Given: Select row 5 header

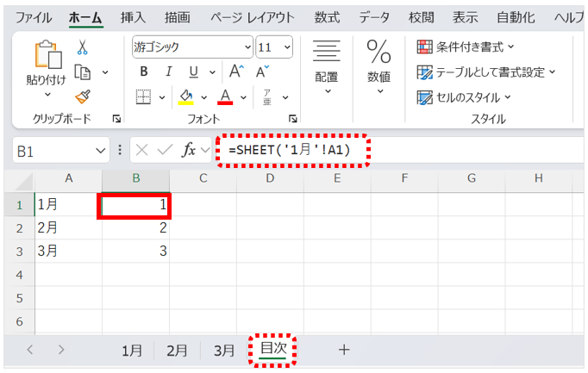Looking at the screenshot, I should (20, 298).
